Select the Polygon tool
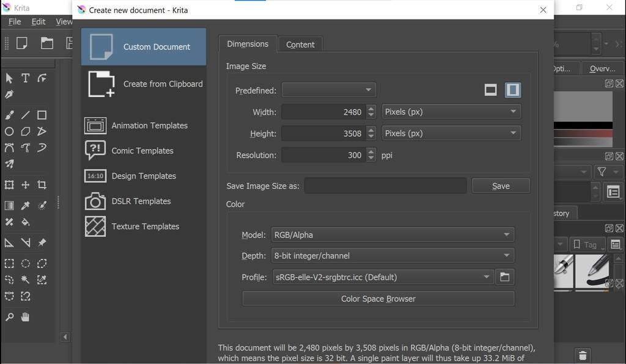This screenshot has width=626, height=364. click(x=25, y=131)
